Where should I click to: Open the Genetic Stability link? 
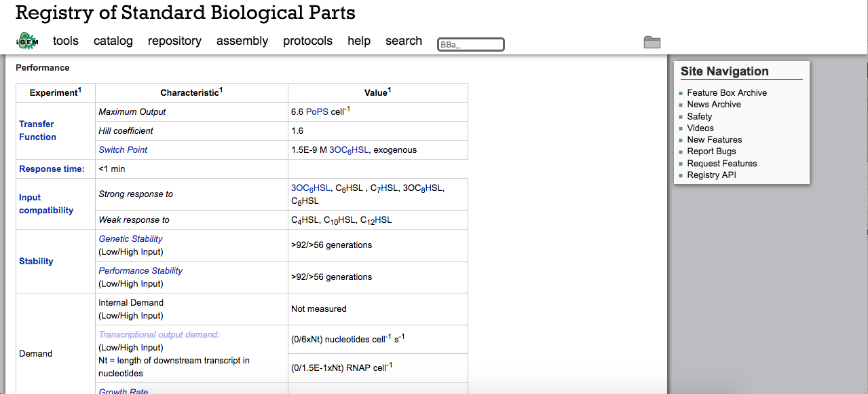point(130,238)
